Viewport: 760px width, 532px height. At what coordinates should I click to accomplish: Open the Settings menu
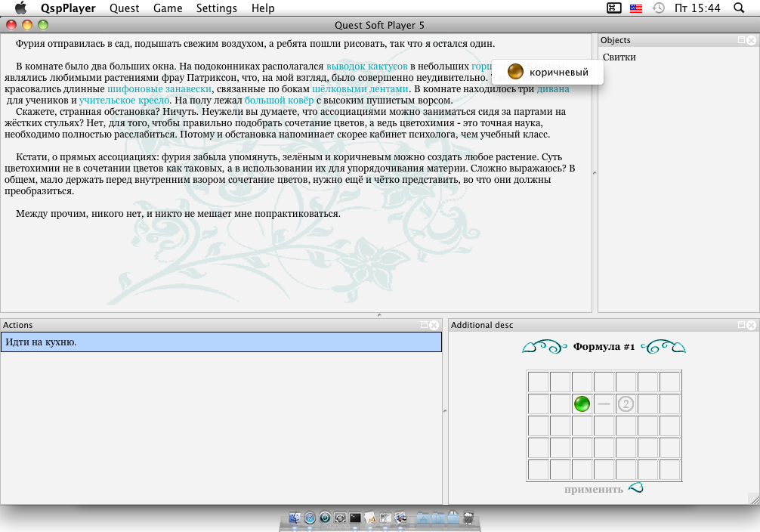click(x=217, y=8)
